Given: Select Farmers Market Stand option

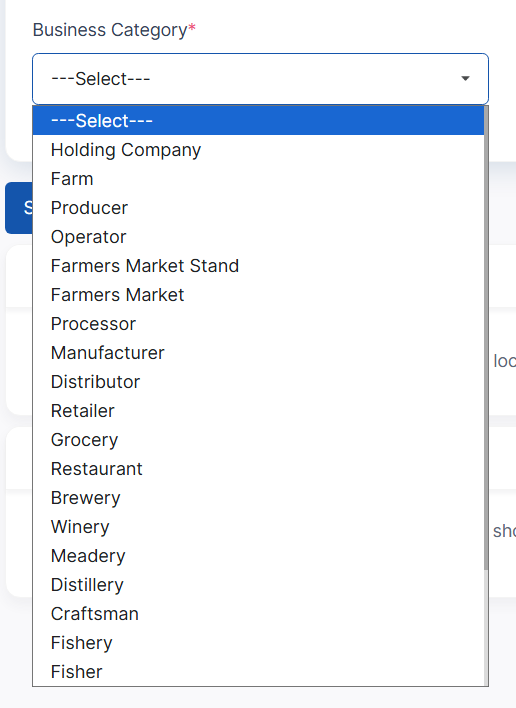Looking at the screenshot, I should click(x=258, y=266).
